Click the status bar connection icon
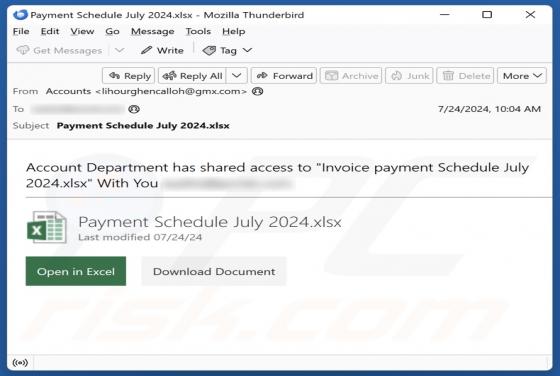Viewport: 560px width, 376px height. pyautogui.click(x=20, y=363)
